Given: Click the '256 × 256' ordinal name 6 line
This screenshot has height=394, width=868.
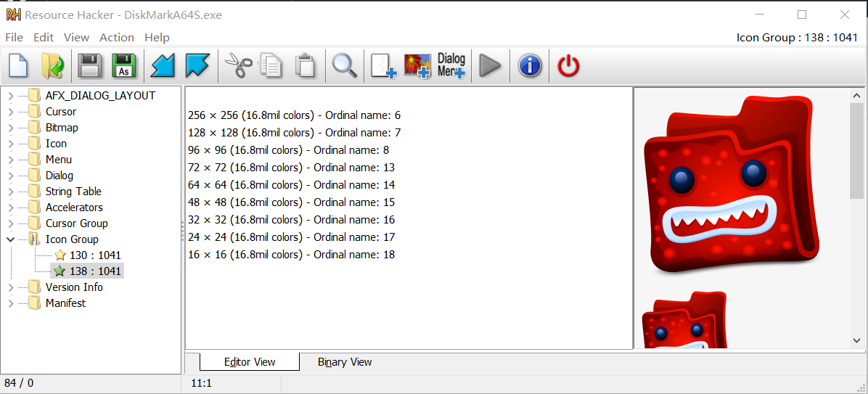Looking at the screenshot, I should tap(295, 115).
